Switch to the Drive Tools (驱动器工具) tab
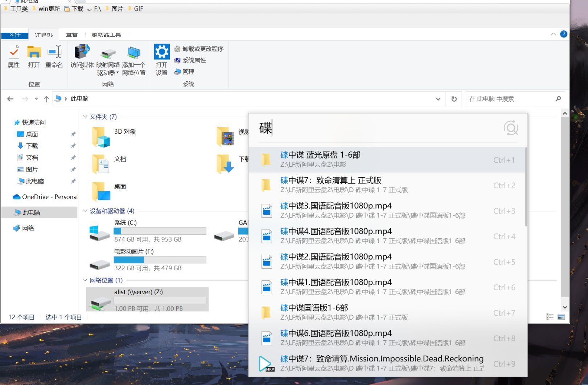The height and width of the screenshot is (385, 588). 106,35
